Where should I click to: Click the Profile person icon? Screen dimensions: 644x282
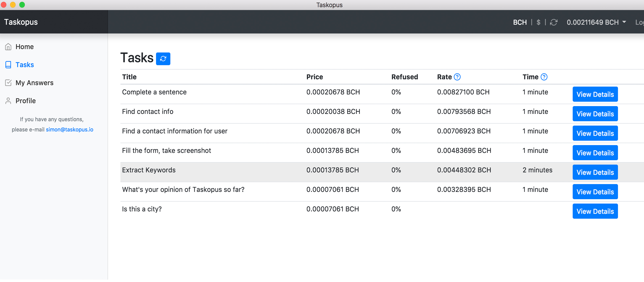coord(8,101)
